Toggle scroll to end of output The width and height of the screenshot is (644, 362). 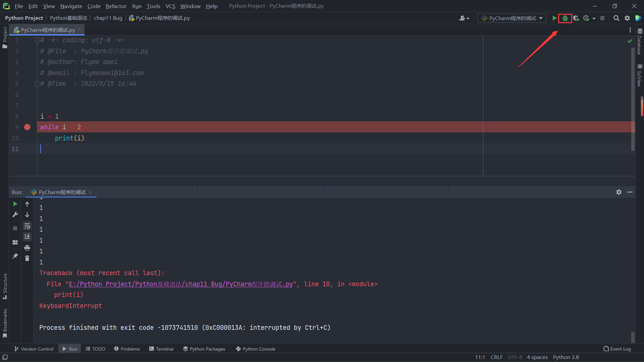tap(27, 237)
